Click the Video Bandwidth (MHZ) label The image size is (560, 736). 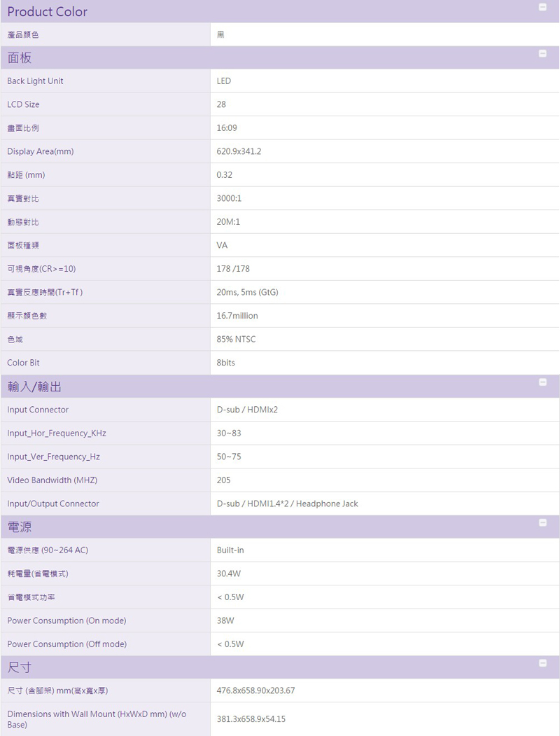52,480
